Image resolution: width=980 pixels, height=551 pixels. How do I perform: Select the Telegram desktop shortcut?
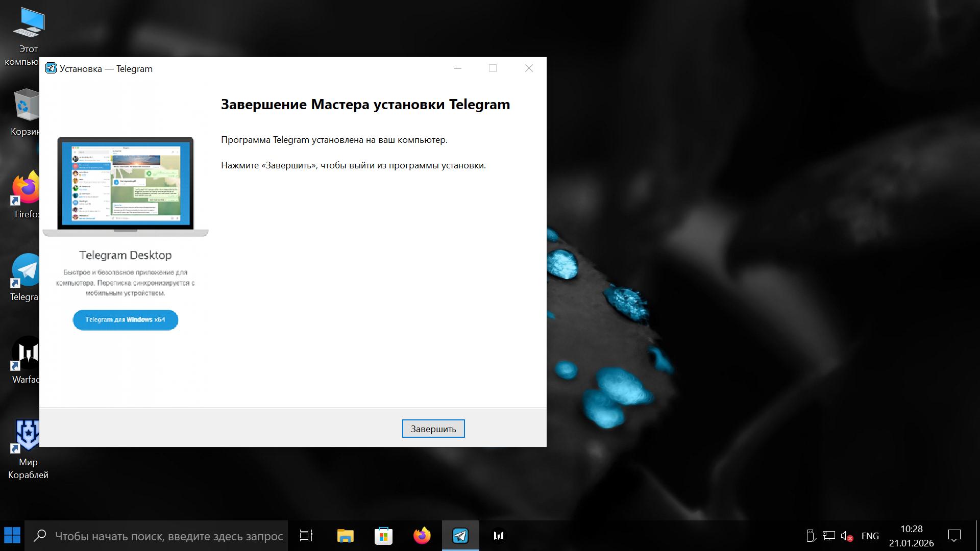(x=26, y=271)
